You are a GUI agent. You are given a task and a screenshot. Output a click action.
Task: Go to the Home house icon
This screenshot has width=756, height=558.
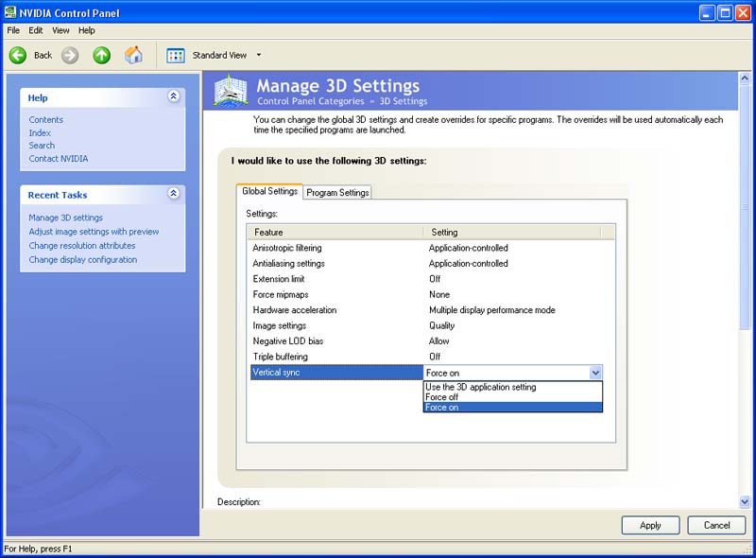tap(133, 55)
